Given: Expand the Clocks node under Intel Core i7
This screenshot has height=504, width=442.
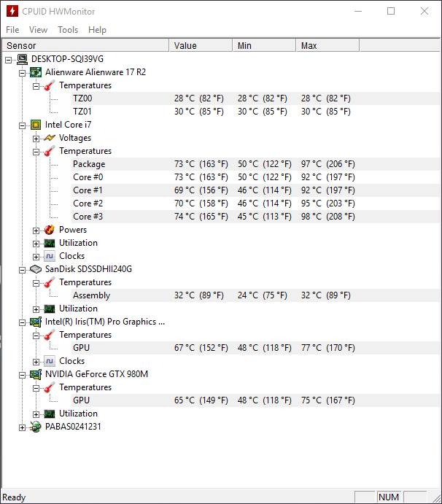Looking at the screenshot, I should pyautogui.click(x=36, y=257).
